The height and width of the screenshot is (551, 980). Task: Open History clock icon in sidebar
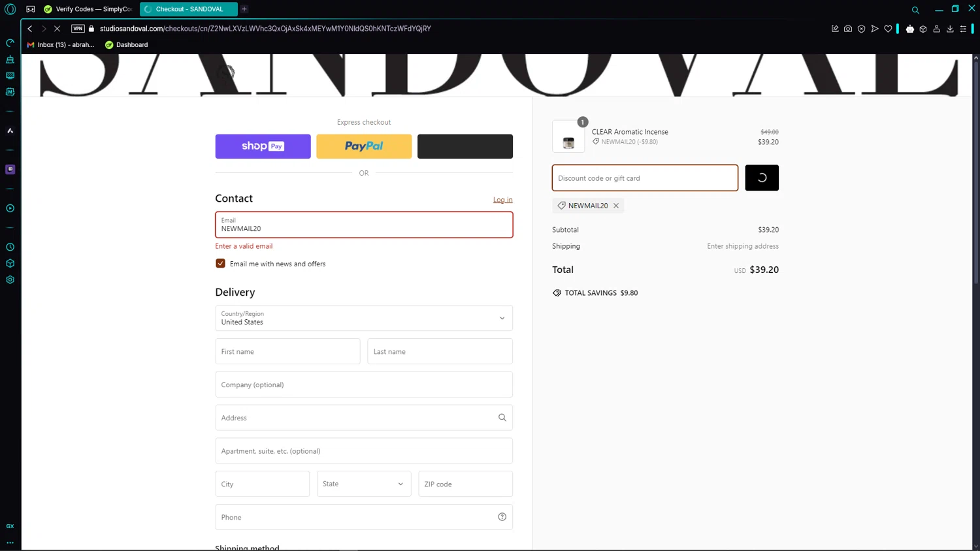pyautogui.click(x=10, y=247)
